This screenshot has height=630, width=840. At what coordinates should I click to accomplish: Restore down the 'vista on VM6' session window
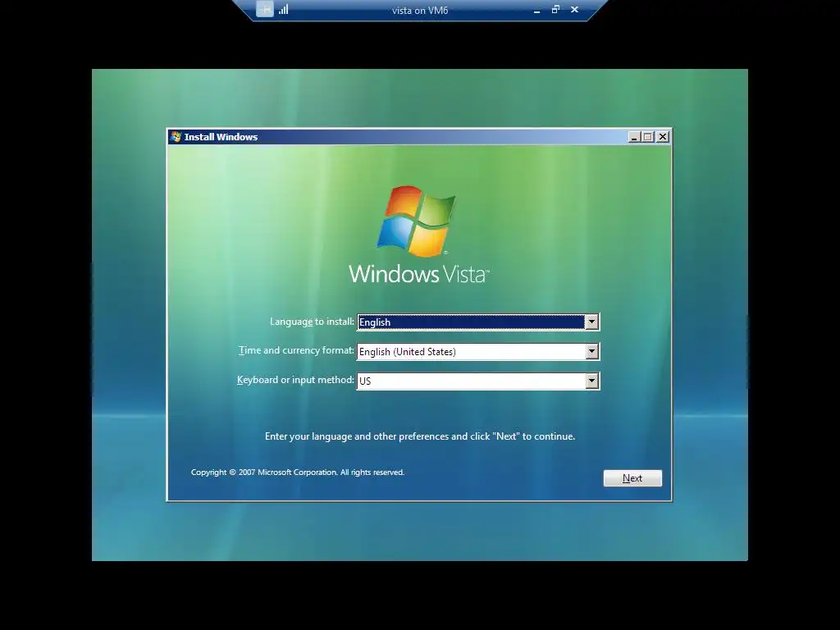[x=555, y=9]
